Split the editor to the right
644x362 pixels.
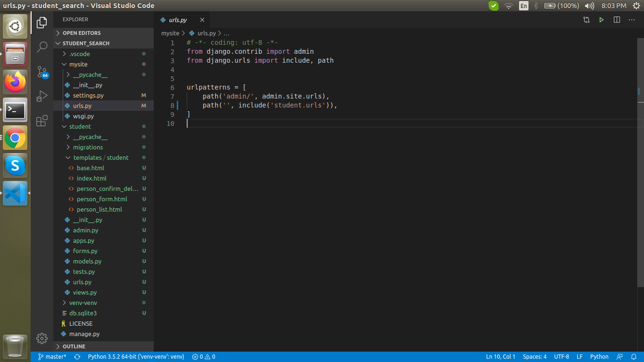(617, 20)
